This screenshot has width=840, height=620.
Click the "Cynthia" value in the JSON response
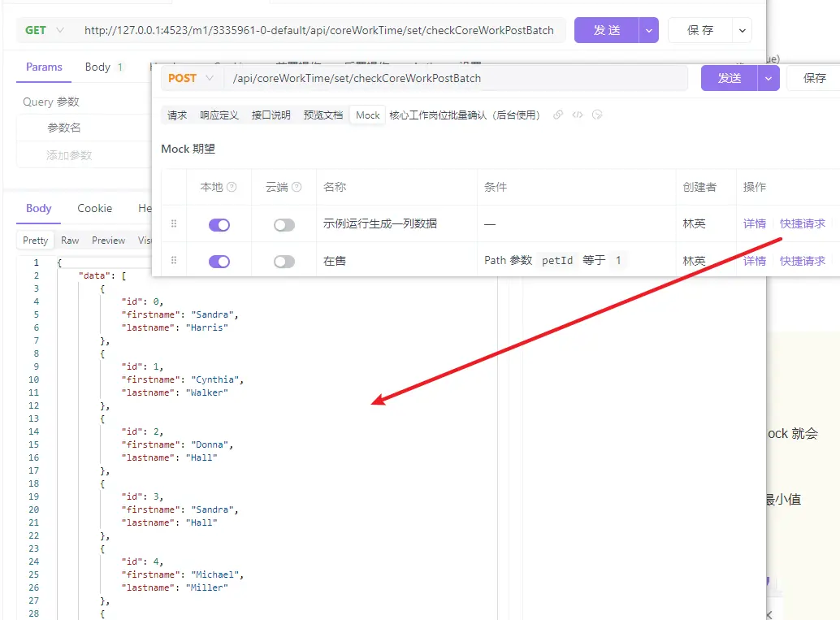(214, 379)
